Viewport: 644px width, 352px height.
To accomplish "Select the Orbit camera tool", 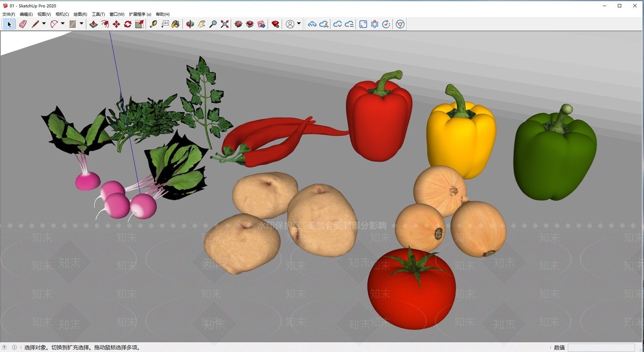I will (x=190, y=25).
